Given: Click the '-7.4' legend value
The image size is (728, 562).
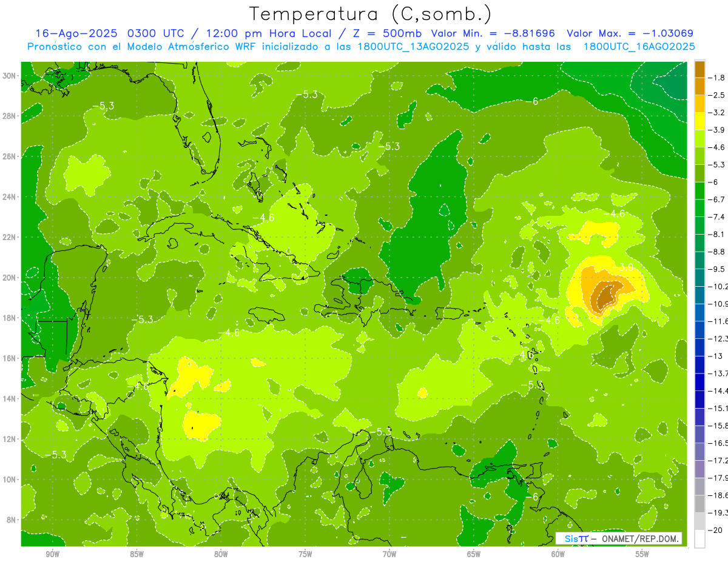Looking at the screenshot, I should (718, 217).
